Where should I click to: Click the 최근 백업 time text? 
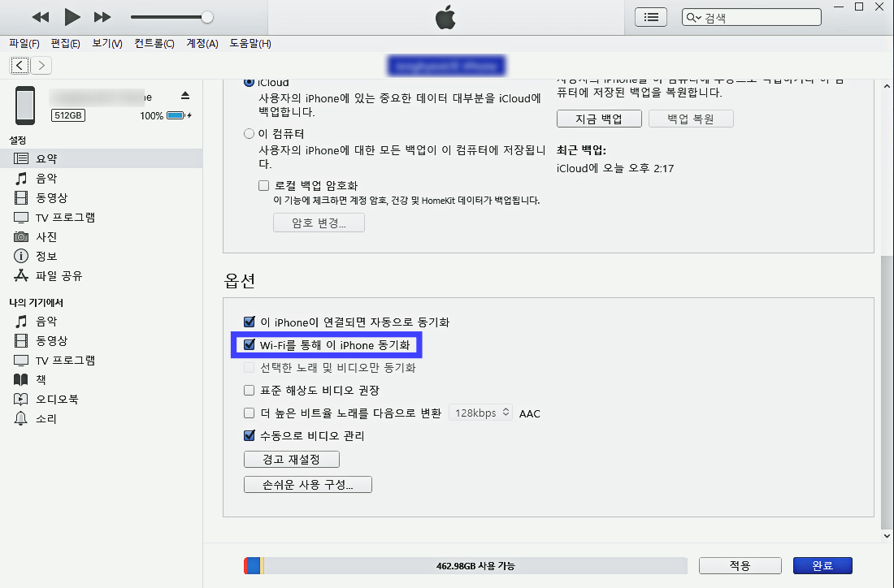click(x=615, y=169)
